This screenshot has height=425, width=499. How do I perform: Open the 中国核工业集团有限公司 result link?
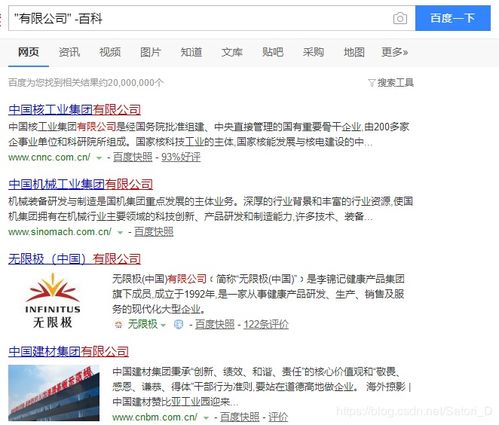pos(75,109)
